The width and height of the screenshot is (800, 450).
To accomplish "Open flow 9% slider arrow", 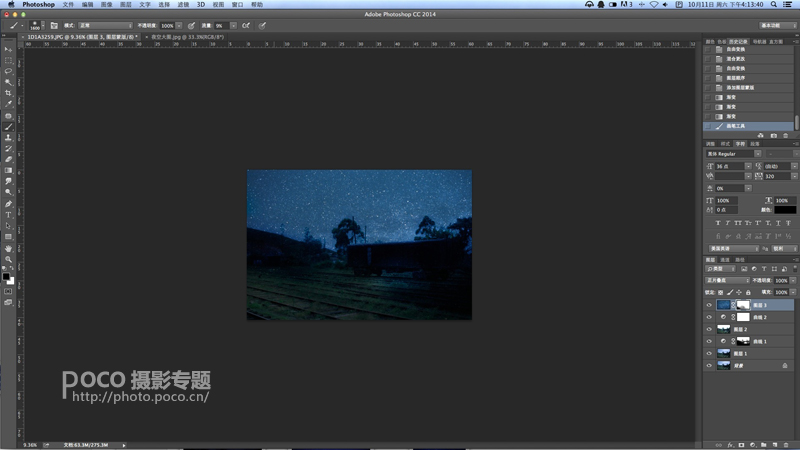I will (233, 26).
